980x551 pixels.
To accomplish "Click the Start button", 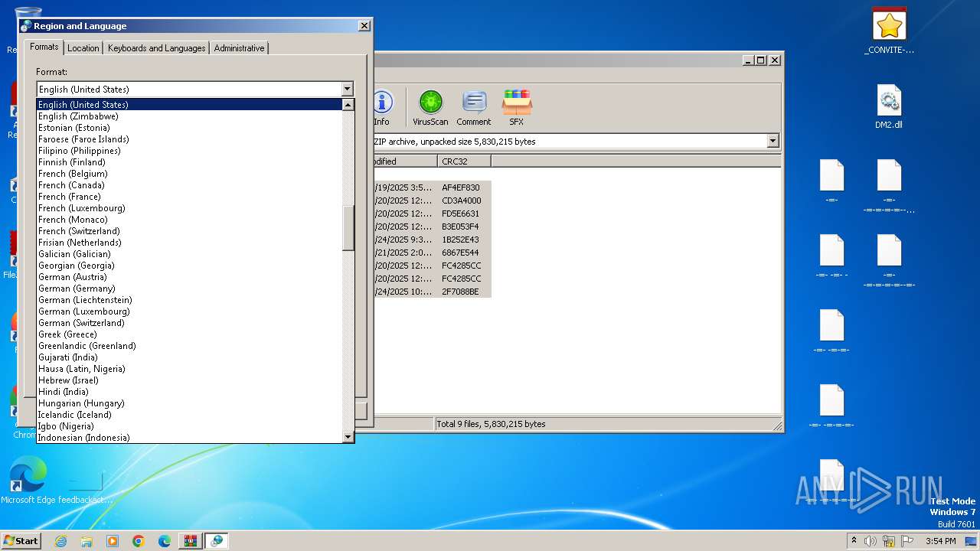I will (x=21, y=540).
